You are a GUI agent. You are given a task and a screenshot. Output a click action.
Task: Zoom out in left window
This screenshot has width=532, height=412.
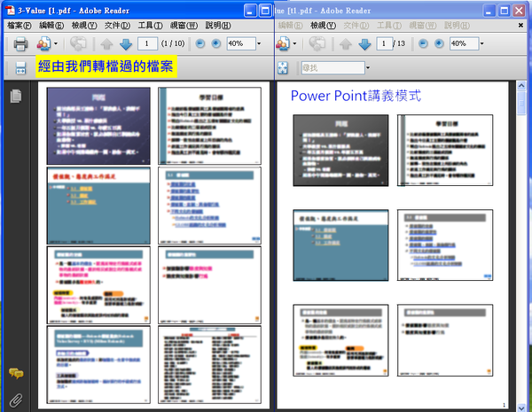pyautogui.click(x=200, y=43)
